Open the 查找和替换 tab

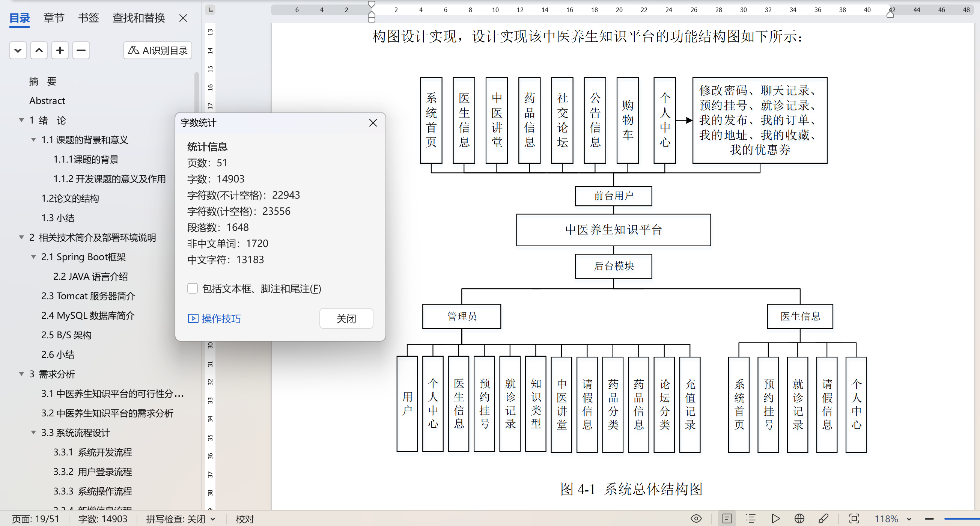pos(138,18)
